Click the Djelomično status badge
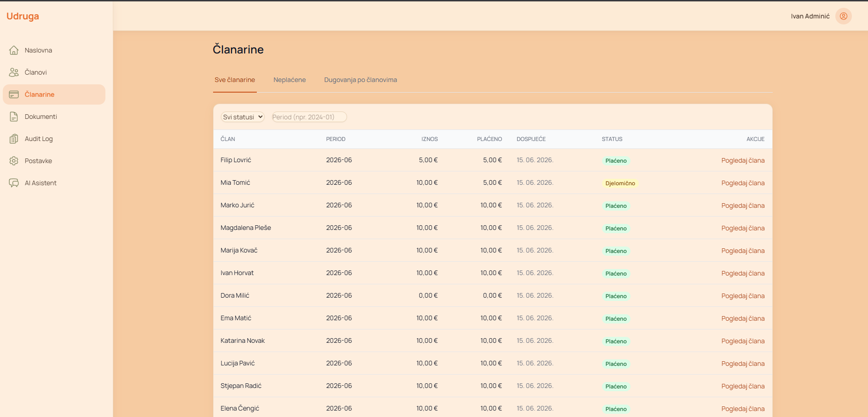This screenshot has height=417, width=868. (620, 183)
